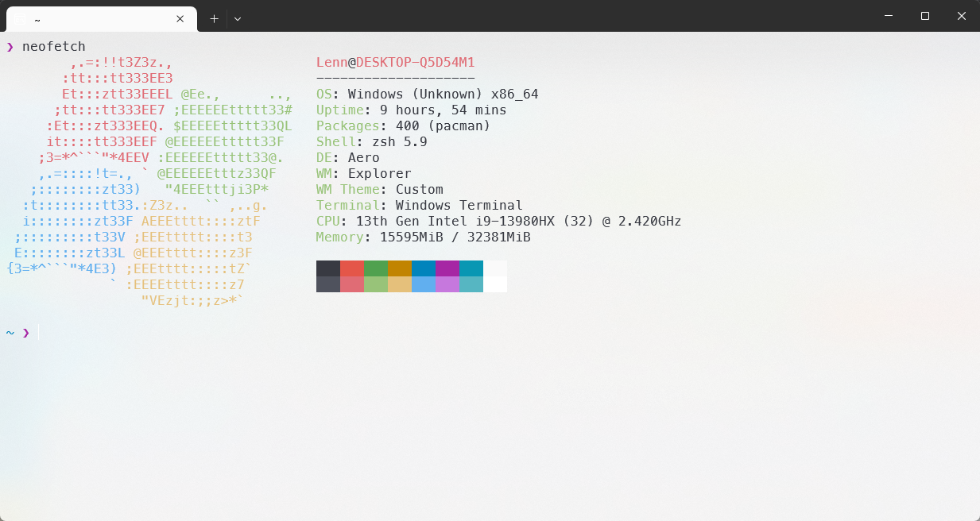
Task: Minimize the Windows Terminal window
Action: pos(889,16)
